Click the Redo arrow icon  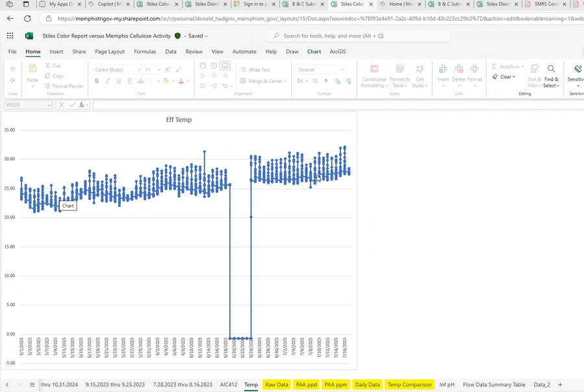tap(13, 80)
